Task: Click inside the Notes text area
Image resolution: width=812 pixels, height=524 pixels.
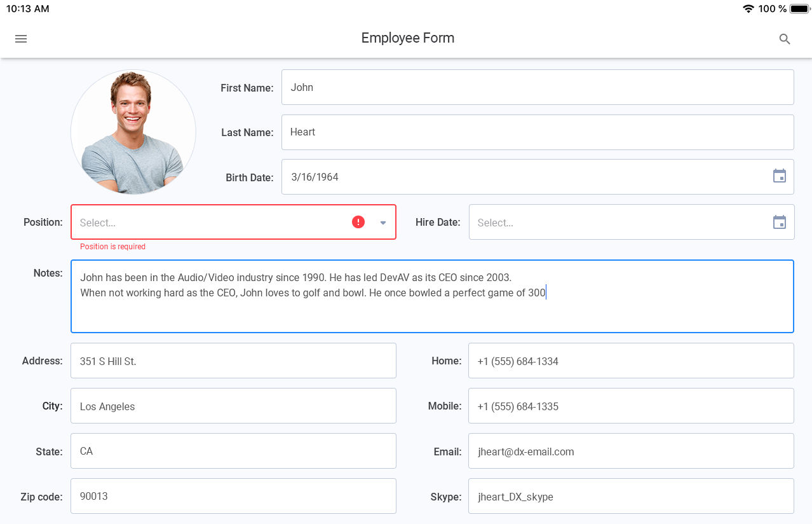Action: (x=432, y=296)
